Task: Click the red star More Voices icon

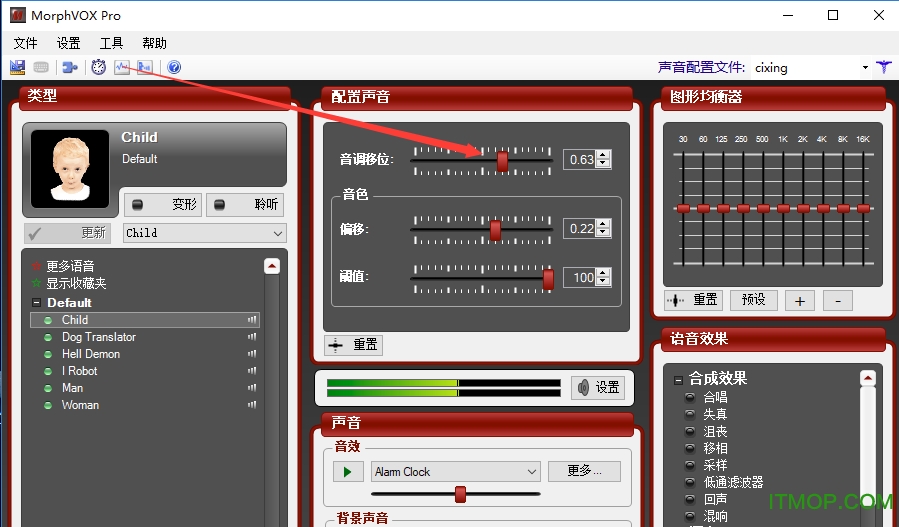Action: [37, 266]
